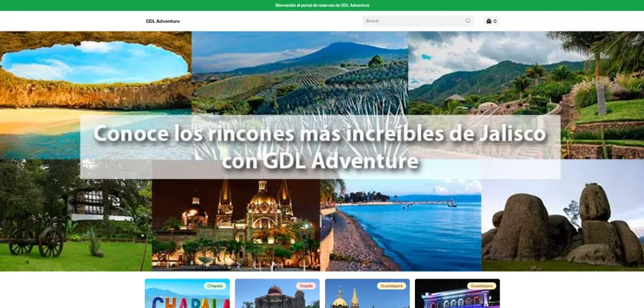The image size is (644, 308).
Task: Click the Tequila tag label
Action: (306, 286)
